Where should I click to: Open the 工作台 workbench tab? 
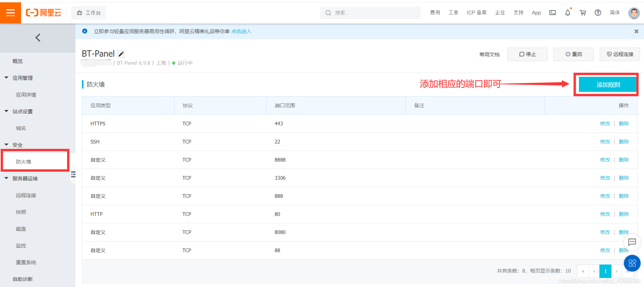point(89,13)
